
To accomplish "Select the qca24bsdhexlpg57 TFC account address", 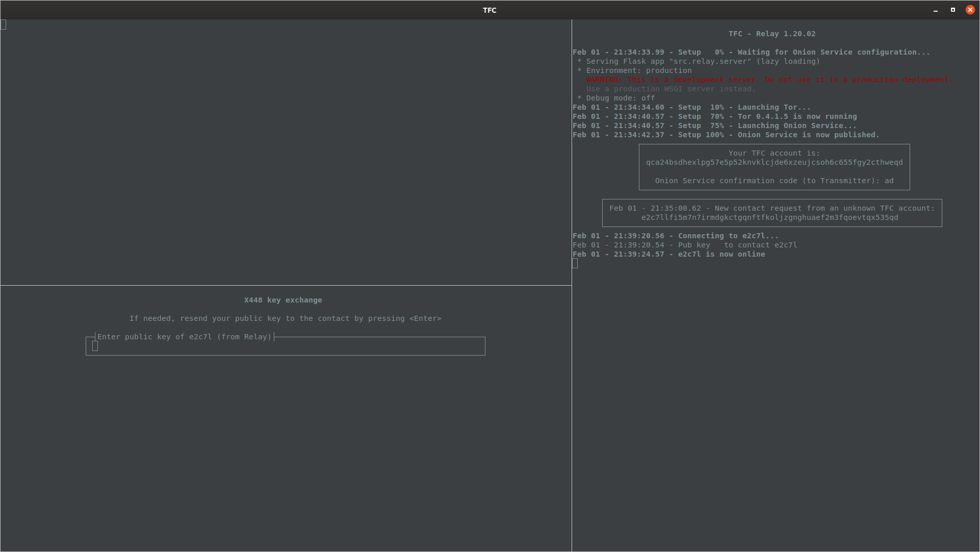I will 774,162.
